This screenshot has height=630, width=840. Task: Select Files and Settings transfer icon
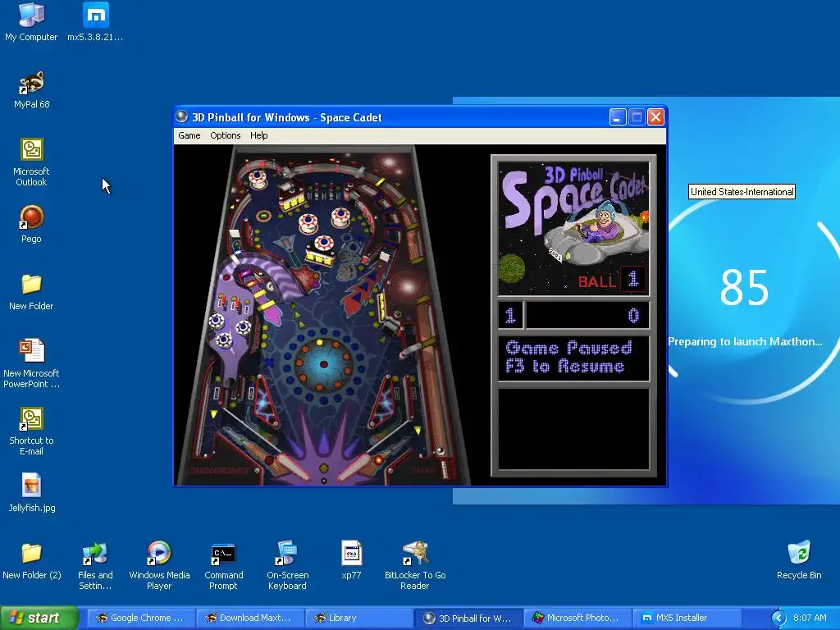(x=95, y=566)
